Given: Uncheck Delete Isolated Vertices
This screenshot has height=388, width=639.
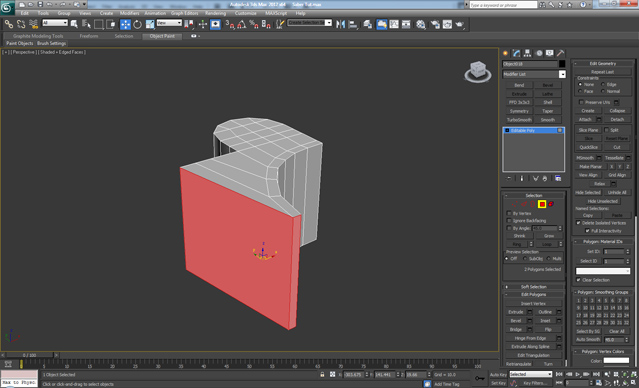Looking at the screenshot, I should click(x=578, y=223).
